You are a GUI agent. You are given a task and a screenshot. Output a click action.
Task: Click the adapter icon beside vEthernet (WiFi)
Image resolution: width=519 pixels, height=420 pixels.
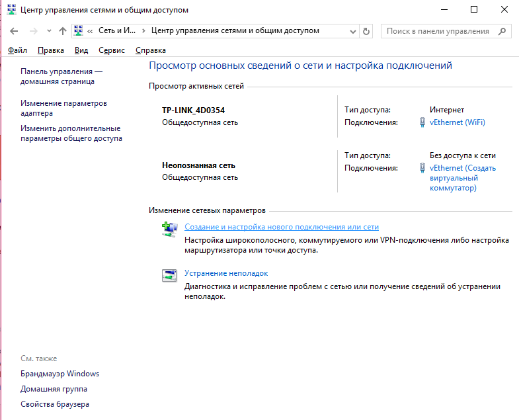(x=422, y=122)
